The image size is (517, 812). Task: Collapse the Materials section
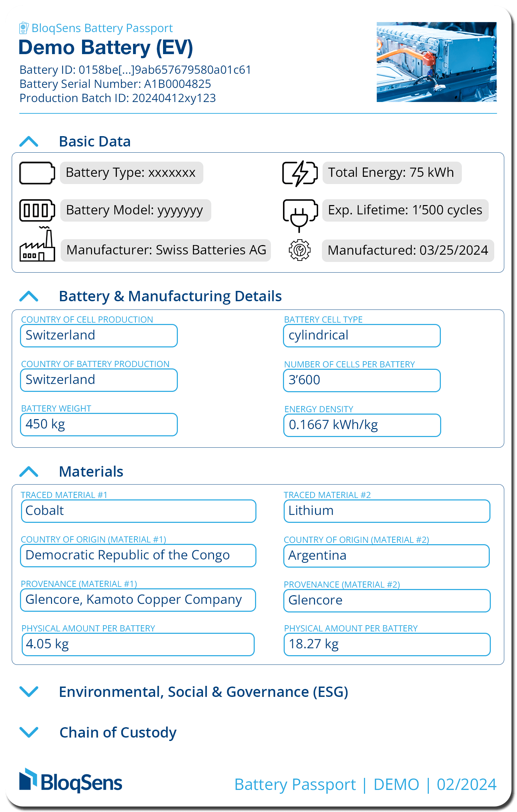coord(29,471)
